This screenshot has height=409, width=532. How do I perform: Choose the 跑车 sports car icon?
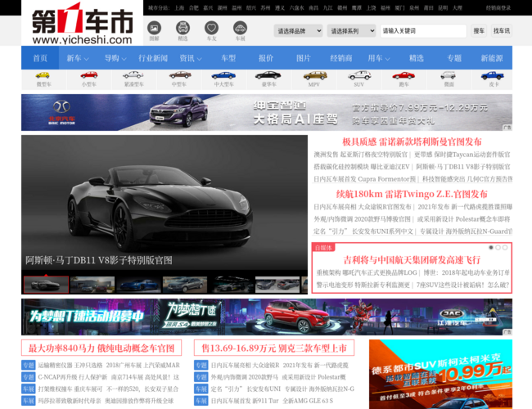(x=404, y=78)
